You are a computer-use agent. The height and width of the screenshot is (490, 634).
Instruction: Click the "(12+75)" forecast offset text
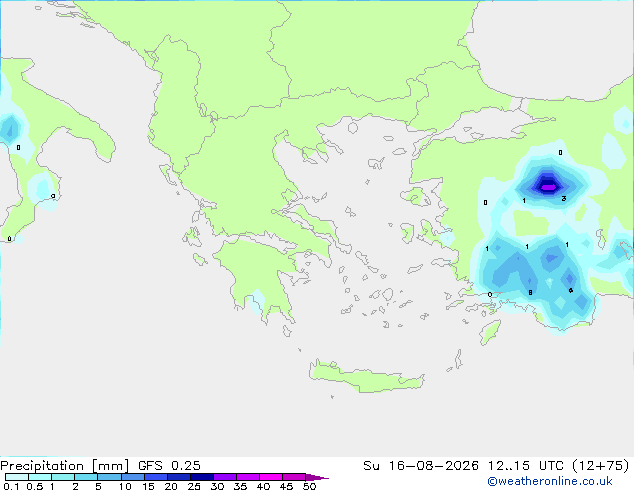coord(601,466)
